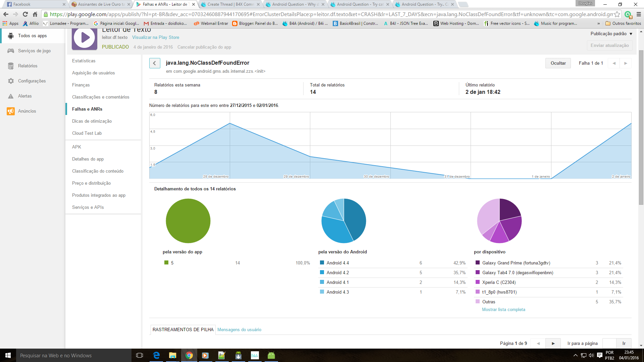The image size is (644, 362).
Task: Click 28 de dezembro chart peak
Action: [x=230, y=123]
